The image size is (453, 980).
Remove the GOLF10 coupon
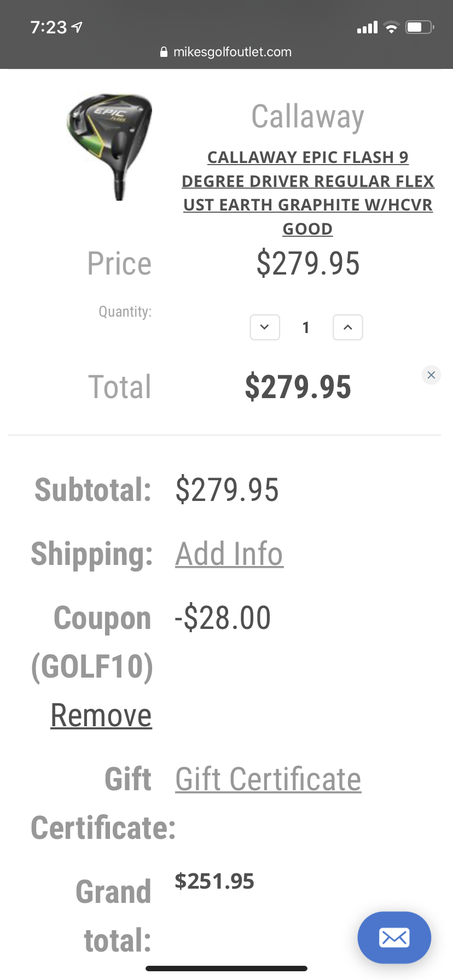point(101,715)
